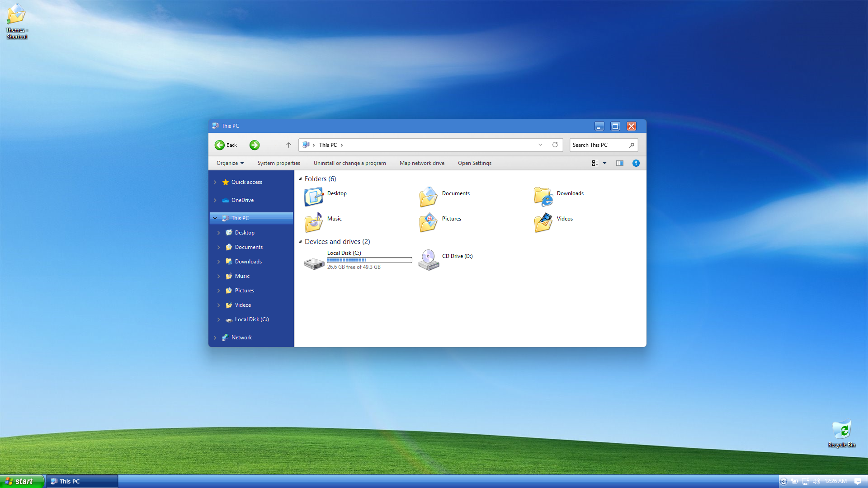
Task: Click Uninstall or change a program
Action: [349, 163]
